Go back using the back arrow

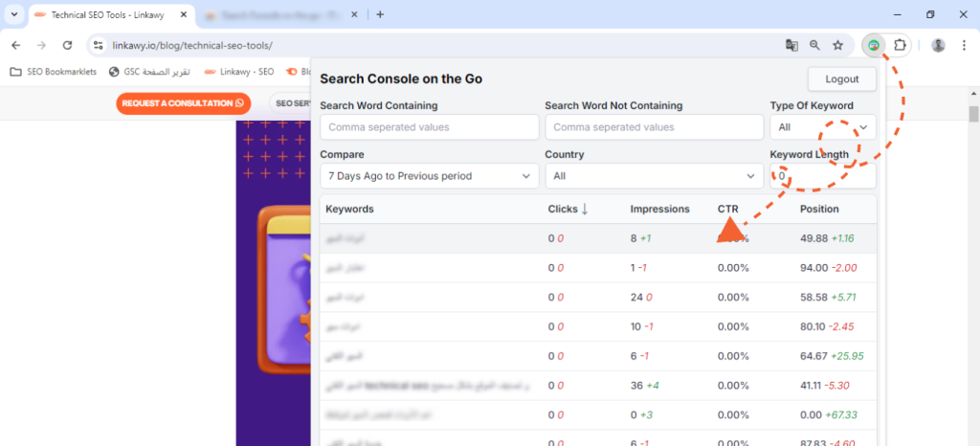pyautogui.click(x=16, y=45)
